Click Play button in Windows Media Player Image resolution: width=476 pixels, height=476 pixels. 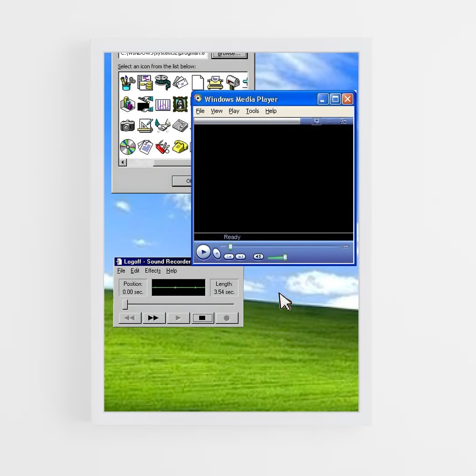[203, 252]
